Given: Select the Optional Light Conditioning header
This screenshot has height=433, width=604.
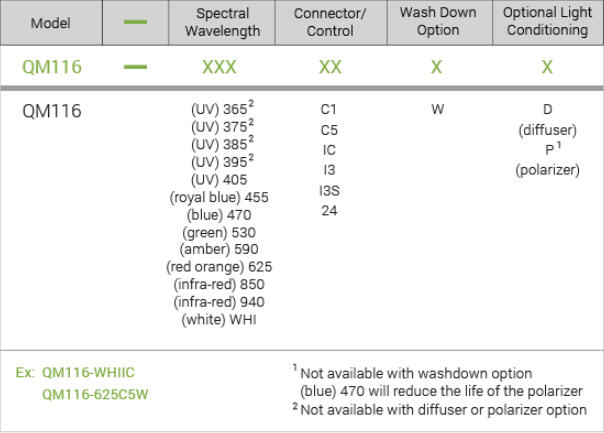Looking at the screenshot, I should point(546,22).
